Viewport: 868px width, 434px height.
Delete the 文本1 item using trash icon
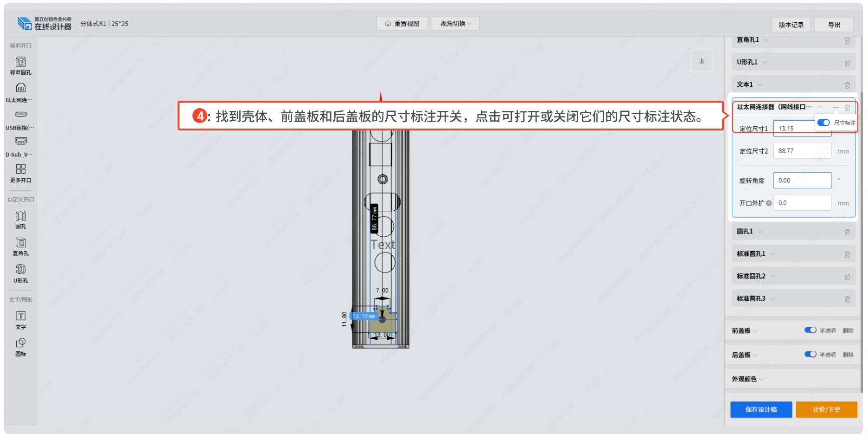(x=847, y=85)
